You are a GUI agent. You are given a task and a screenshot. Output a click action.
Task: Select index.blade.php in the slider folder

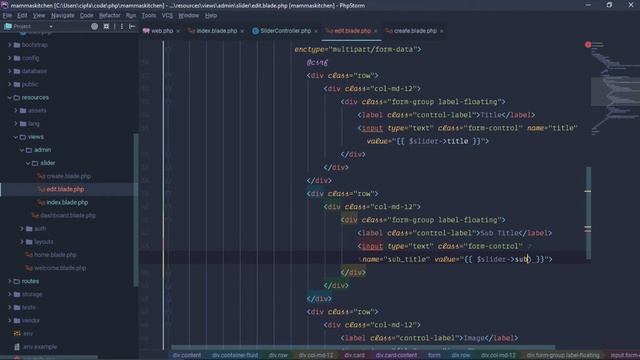point(67,202)
